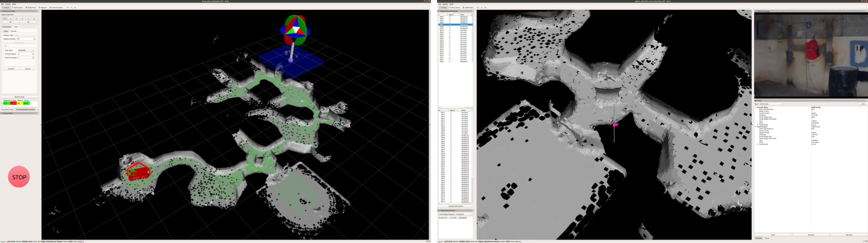
Task: Show more bottom panel tabs arrow
Action: [38, 110]
